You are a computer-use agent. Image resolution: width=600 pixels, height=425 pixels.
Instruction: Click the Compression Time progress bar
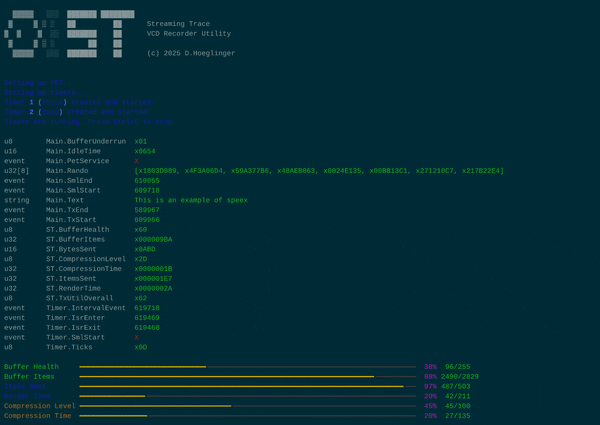pyautogui.click(x=247, y=416)
